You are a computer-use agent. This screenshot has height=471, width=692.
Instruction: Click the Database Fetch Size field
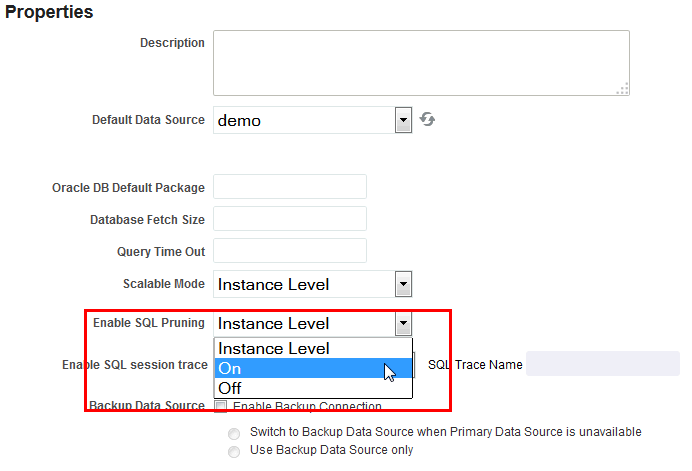point(290,219)
